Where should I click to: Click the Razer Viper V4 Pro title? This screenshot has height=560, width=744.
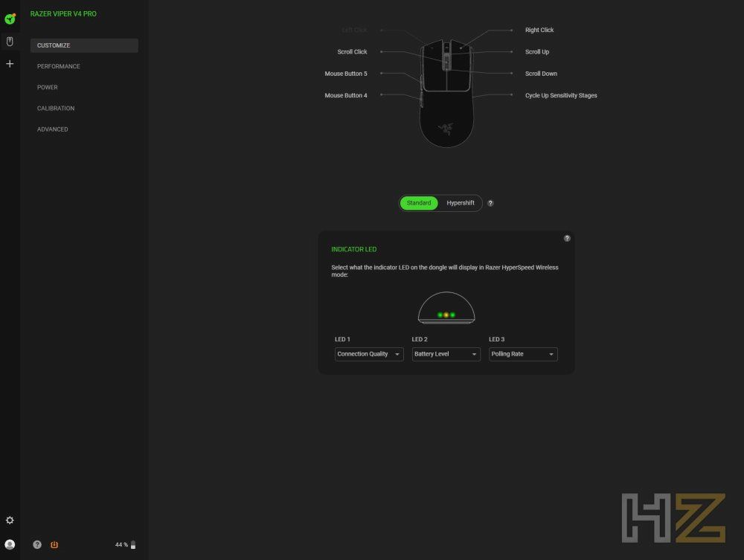63,13
